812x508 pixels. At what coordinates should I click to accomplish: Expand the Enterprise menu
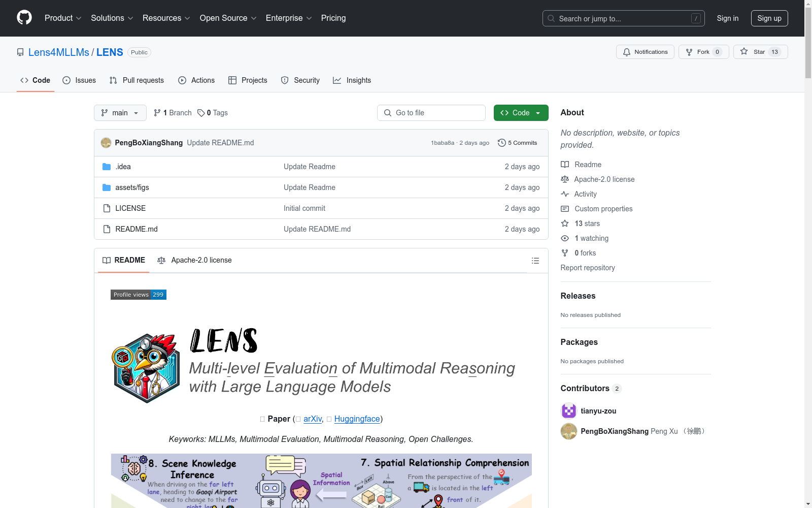point(289,18)
